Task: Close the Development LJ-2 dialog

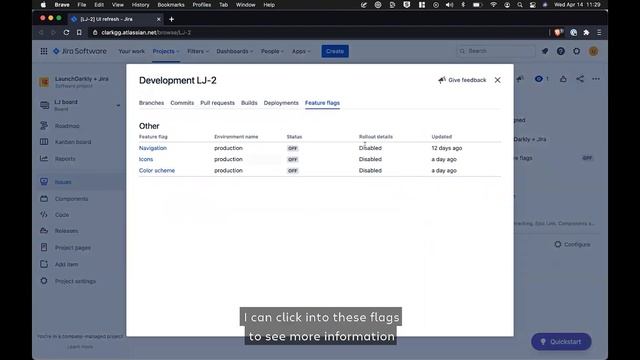Action: [498, 80]
